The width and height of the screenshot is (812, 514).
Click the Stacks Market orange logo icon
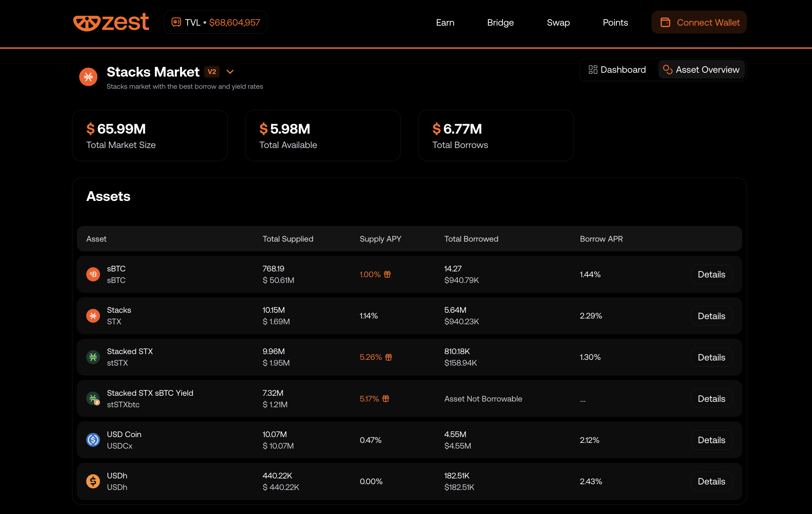pos(88,77)
